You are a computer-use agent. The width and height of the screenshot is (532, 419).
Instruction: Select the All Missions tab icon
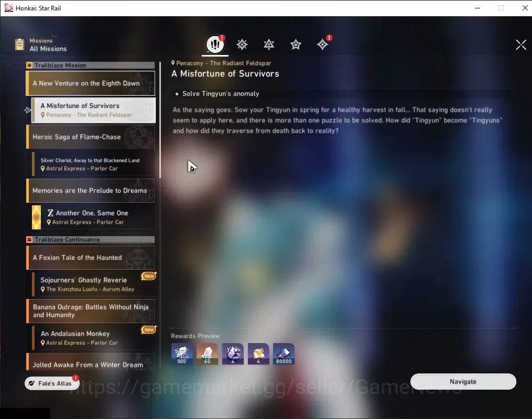point(215,44)
